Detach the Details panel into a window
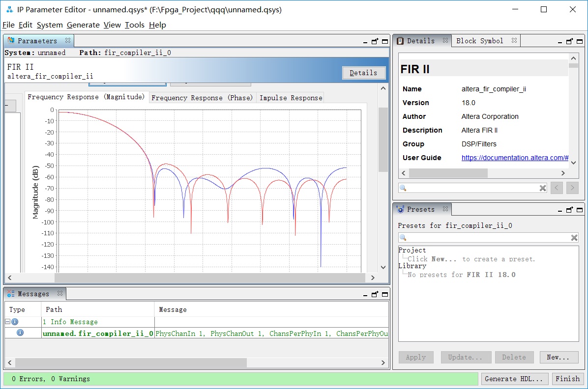Screen dimensions: 588x389 coord(569,41)
